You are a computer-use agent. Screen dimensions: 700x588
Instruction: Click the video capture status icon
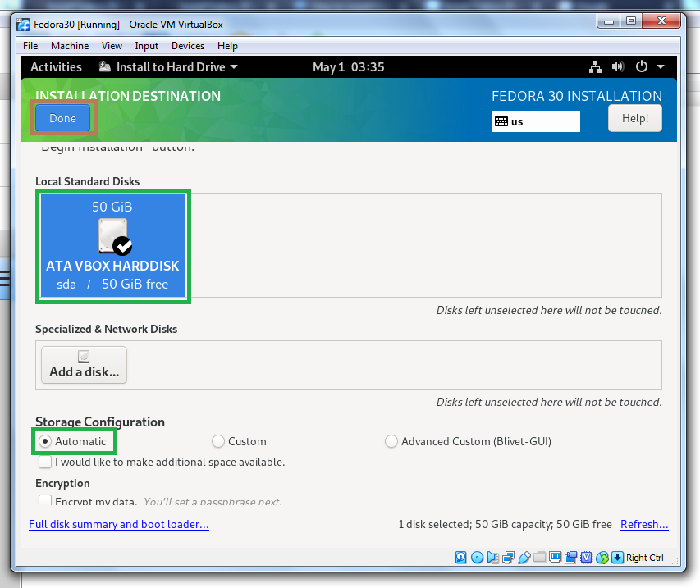[x=570, y=557]
